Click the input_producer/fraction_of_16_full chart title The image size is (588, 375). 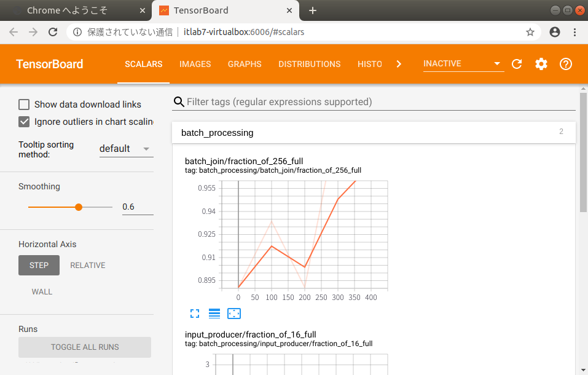[251, 334]
